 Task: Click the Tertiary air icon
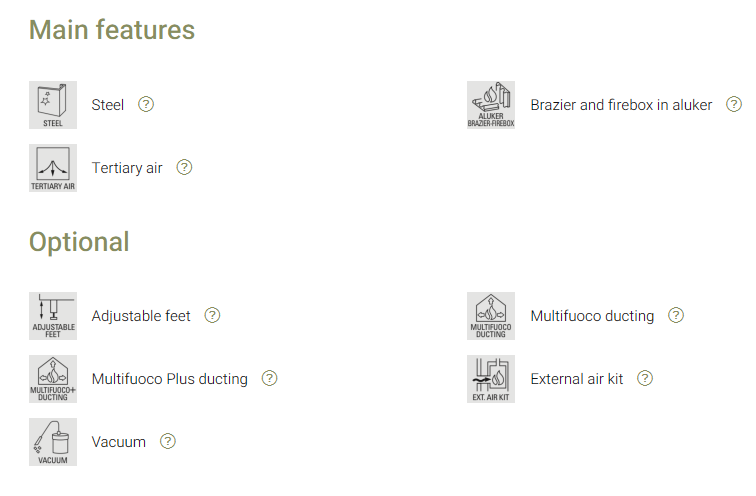click(x=52, y=168)
